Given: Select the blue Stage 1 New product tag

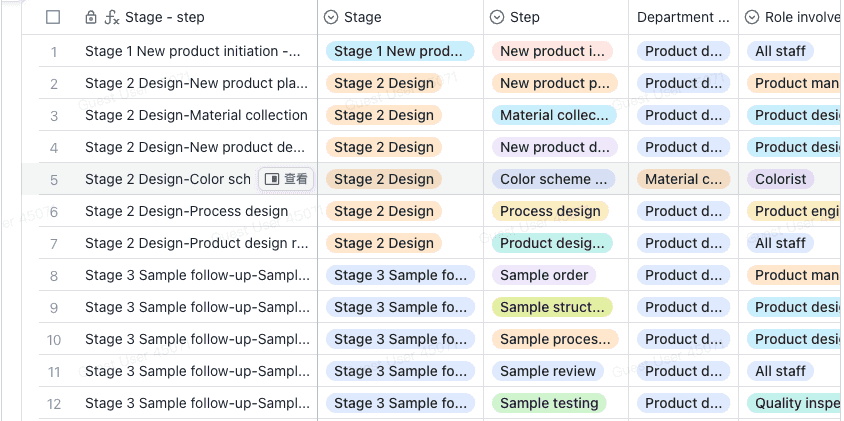Looking at the screenshot, I should click(400, 51).
